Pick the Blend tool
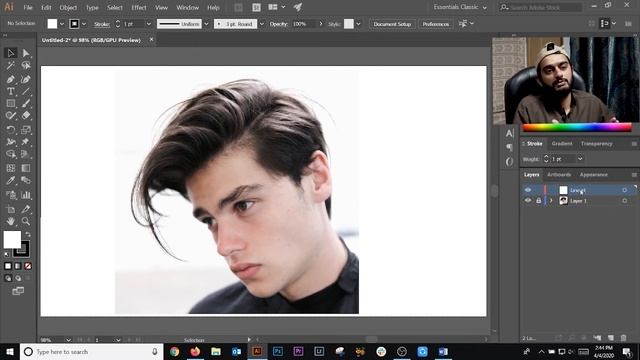 (26, 180)
